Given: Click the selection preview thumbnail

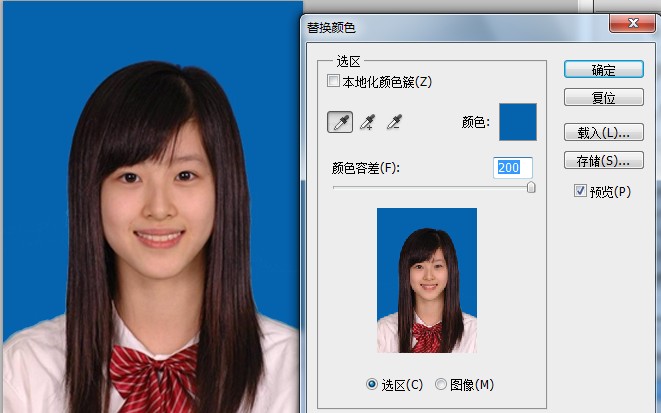Looking at the screenshot, I should [427, 280].
